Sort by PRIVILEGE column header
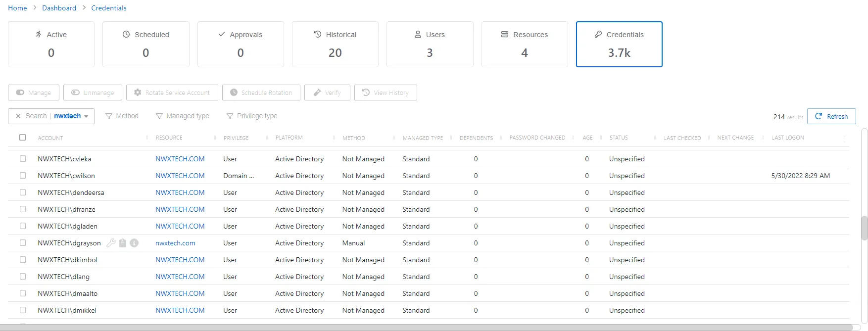 [236, 138]
